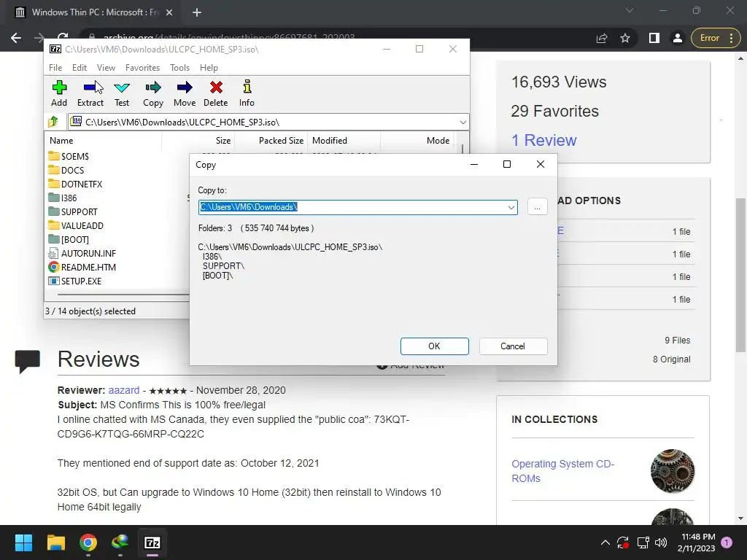Viewport: 747px width, 560px height.
Task: Click the gears collection thumbnail
Action: pos(673,471)
